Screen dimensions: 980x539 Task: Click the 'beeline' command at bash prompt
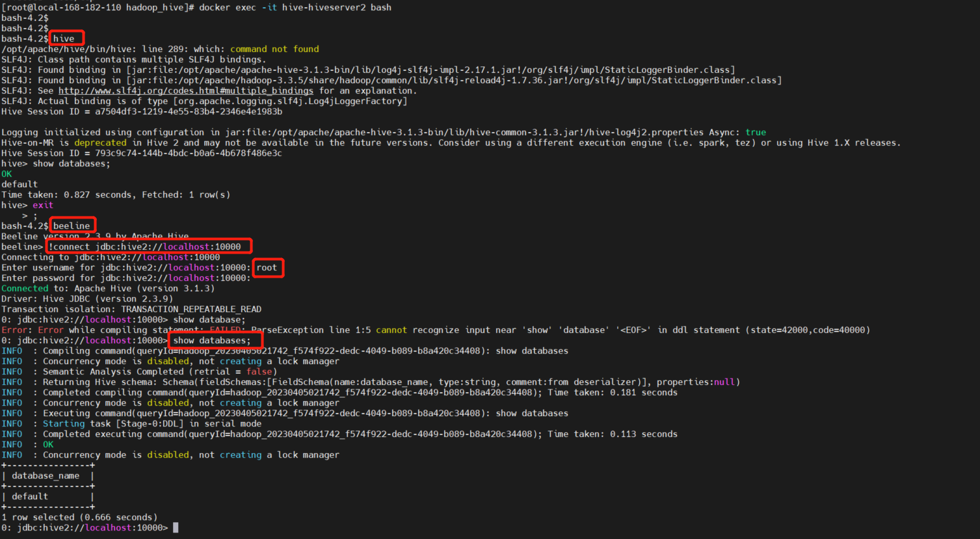pyautogui.click(x=72, y=226)
